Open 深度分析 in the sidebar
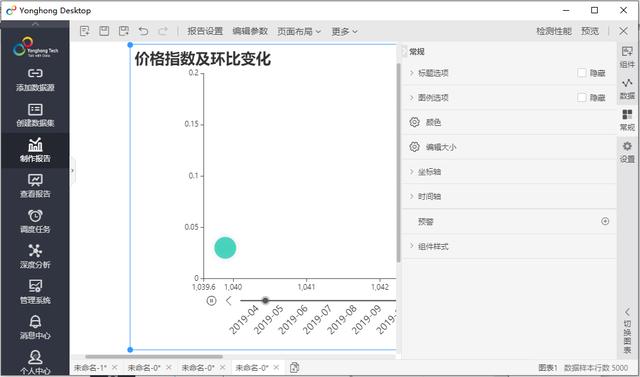640x377 pixels. [x=35, y=257]
